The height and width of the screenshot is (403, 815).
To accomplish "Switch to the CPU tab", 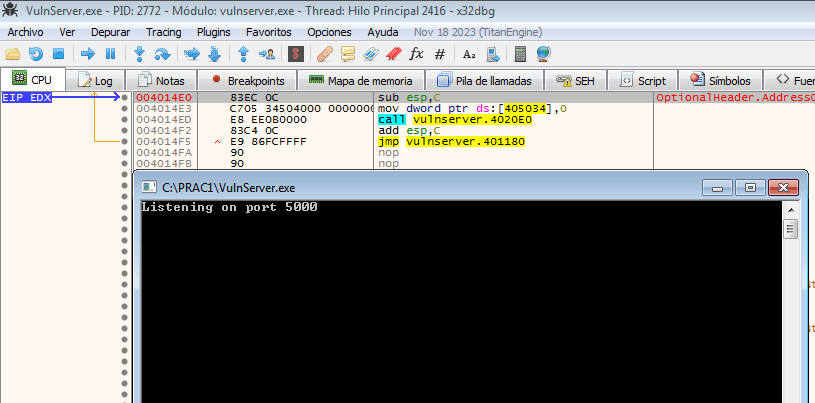I will tap(33, 80).
